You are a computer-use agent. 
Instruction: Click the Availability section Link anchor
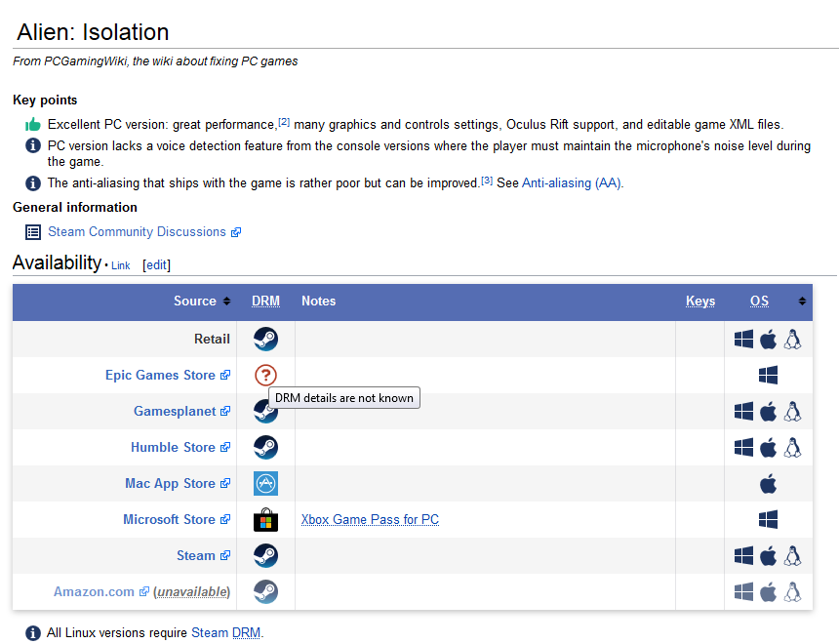tap(120, 265)
